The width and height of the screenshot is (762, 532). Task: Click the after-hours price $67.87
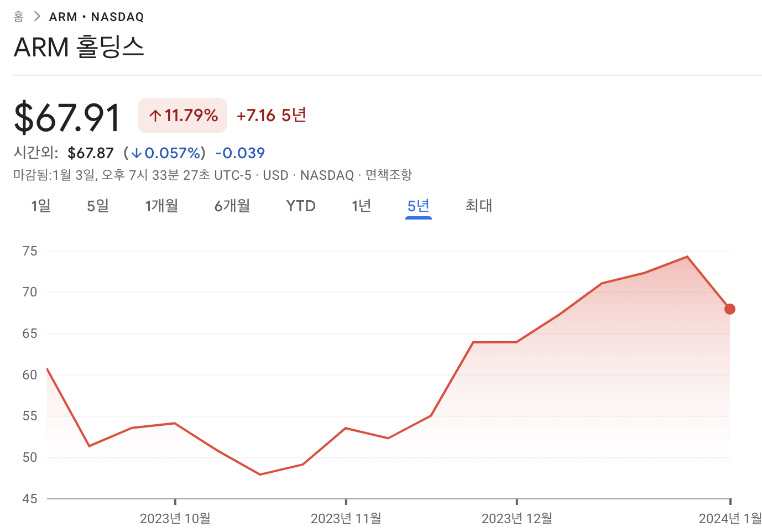pyautogui.click(x=91, y=153)
